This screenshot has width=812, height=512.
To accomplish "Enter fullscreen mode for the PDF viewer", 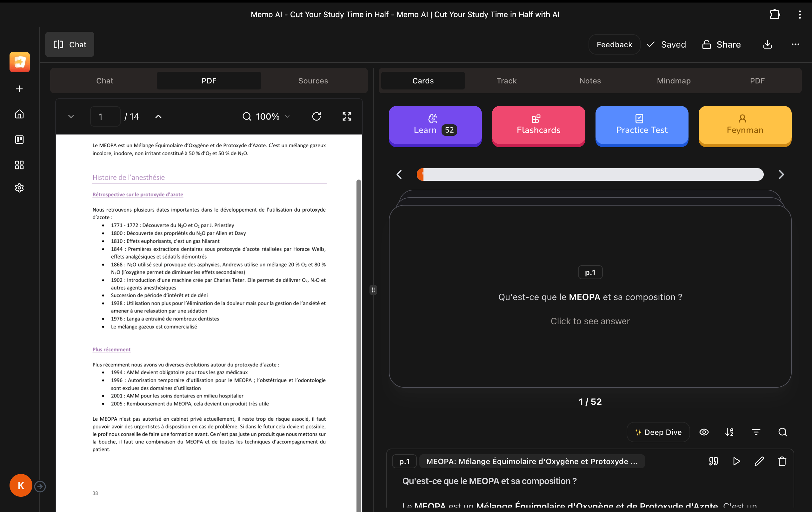I will point(347,117).
